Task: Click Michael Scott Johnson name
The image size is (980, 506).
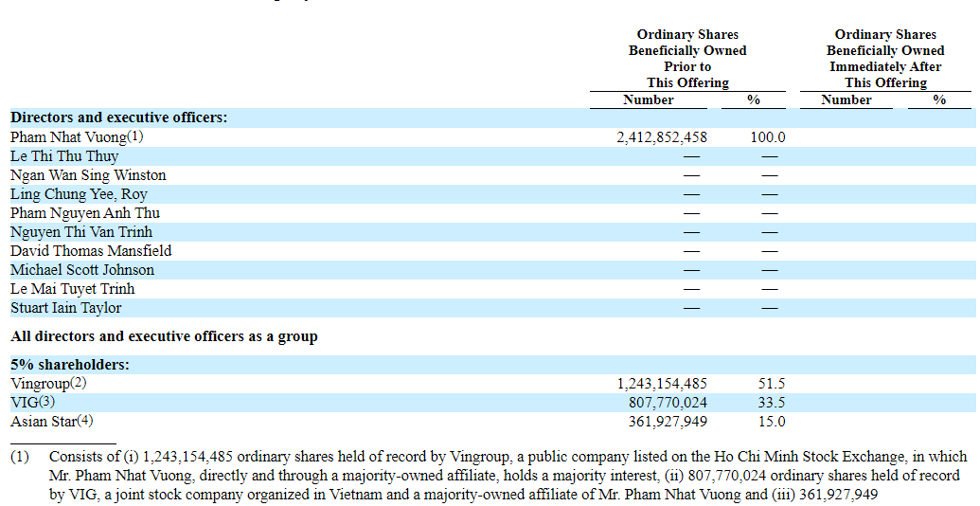Action: pyautogui.click(x=82, y=270)
